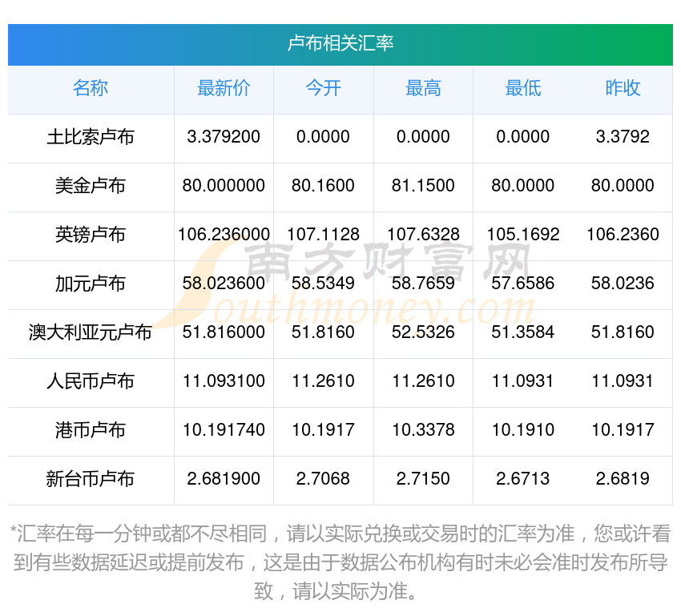Click the 2.6819 previous close value
This screenshot has height=616, width=681.
pos(623,479)
